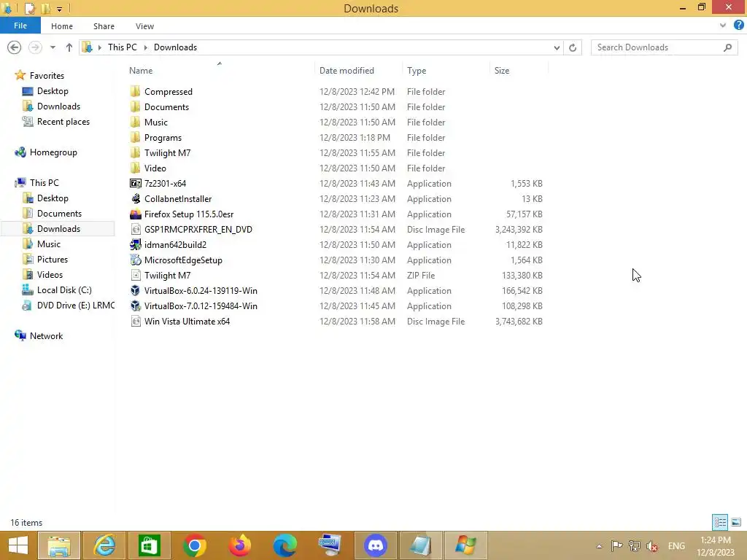This screenshot has height=560, width=747.
Task: Click the search magnifier icon
Action: click(727, 47)
